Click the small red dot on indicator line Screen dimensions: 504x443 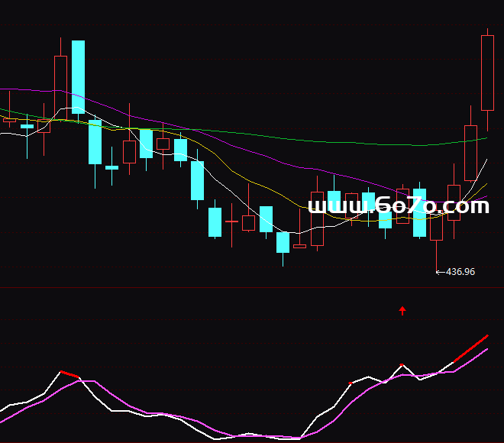(351, 383)
